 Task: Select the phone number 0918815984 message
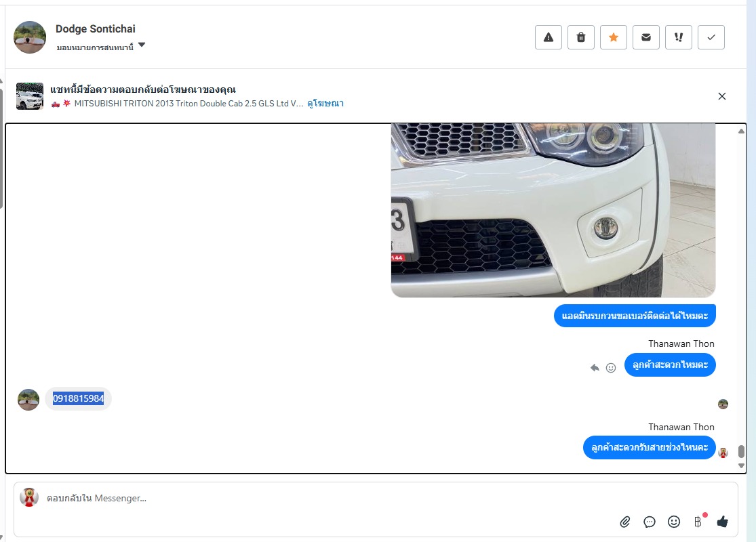click(78, 398)
